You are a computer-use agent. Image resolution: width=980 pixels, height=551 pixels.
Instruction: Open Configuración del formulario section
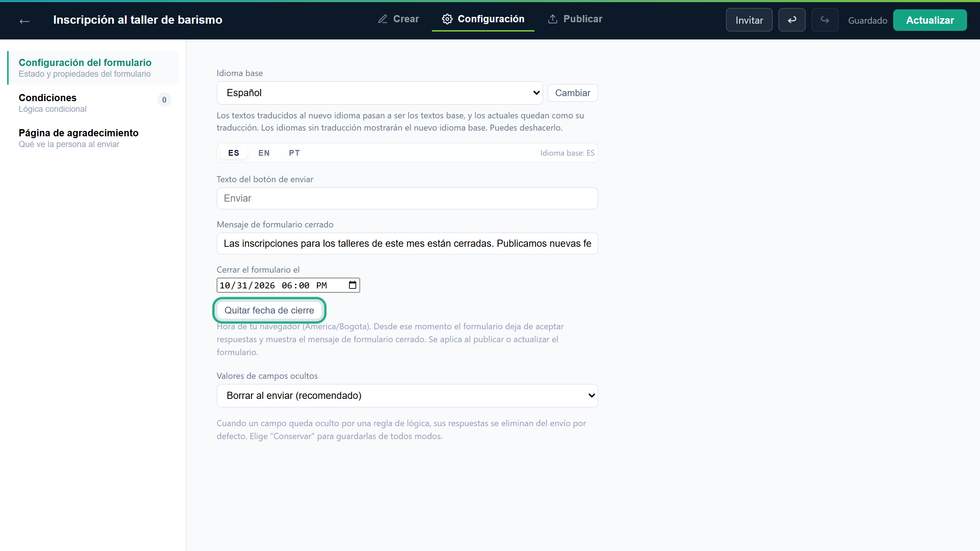point(93,68)
